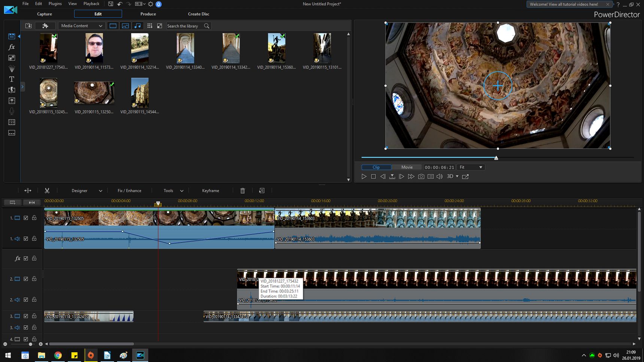Open the PiP Objects Room icon
This screenshot has height=362, width=644.
coord(12,58)
